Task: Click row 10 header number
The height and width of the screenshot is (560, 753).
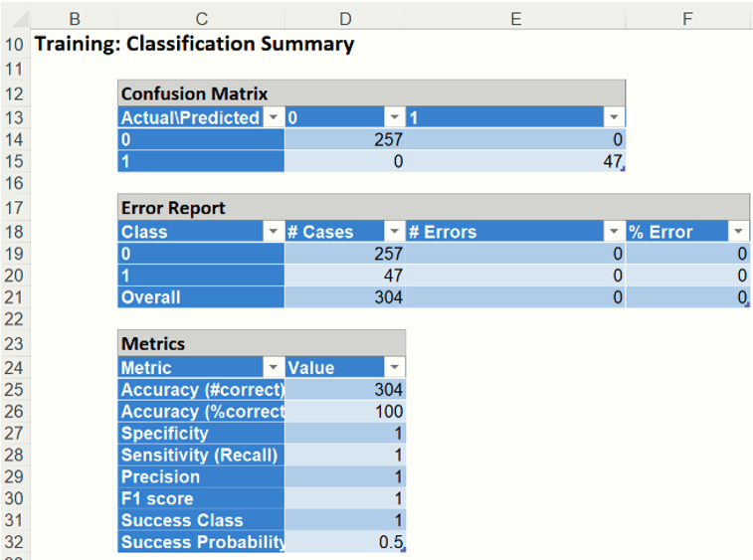Action: click(x=14, y=44)
